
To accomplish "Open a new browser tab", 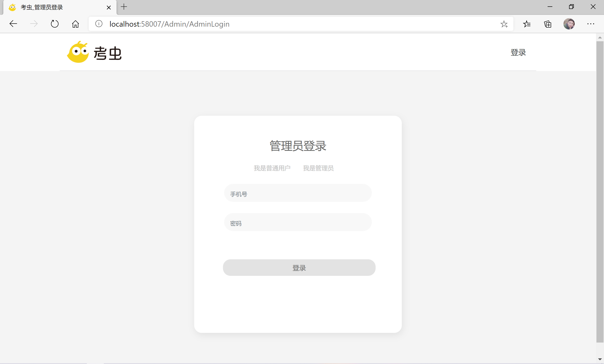I will click(x=124, y=7).
